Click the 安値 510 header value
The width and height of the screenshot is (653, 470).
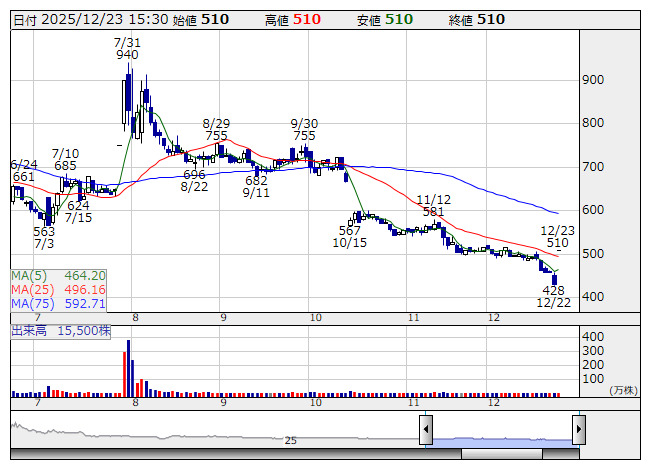(x=385, y=20)
